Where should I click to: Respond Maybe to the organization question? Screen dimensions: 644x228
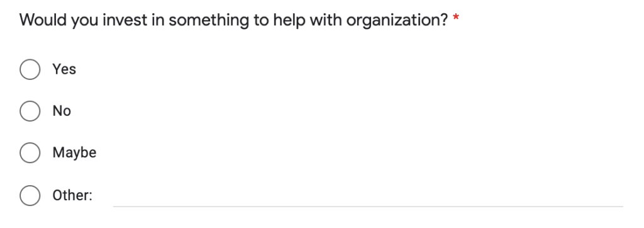(30, 152)
